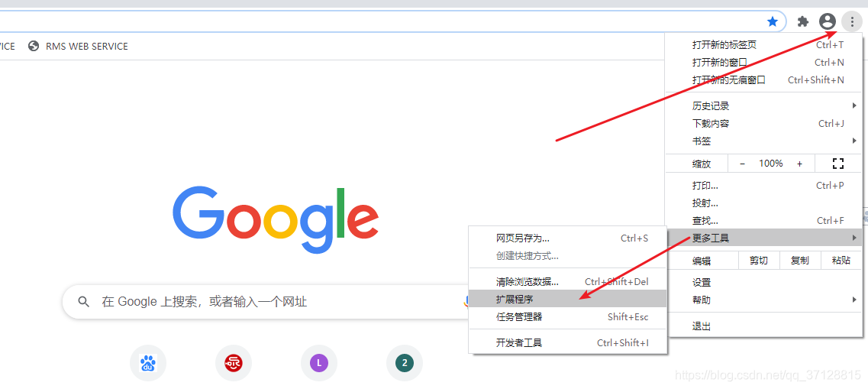Select 创建快捷方式... in the submenu
Image resolution: width=868 pixels, height=389 pixels.
coord(567,256)
